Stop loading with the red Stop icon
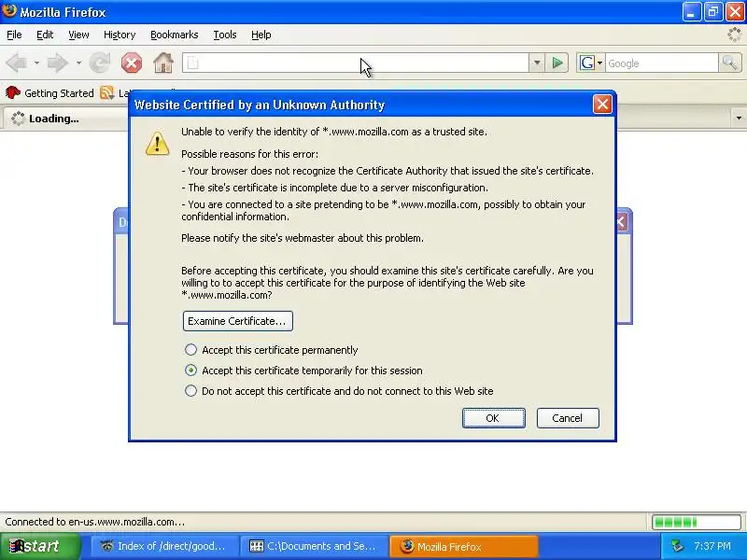Viewport: 747px width, 560px height. point(132,63)
